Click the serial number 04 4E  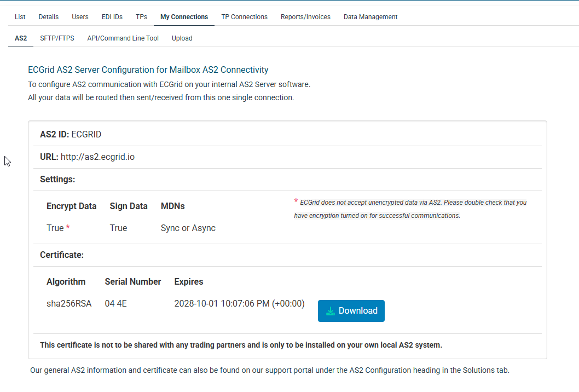click(x=115, y=304)
